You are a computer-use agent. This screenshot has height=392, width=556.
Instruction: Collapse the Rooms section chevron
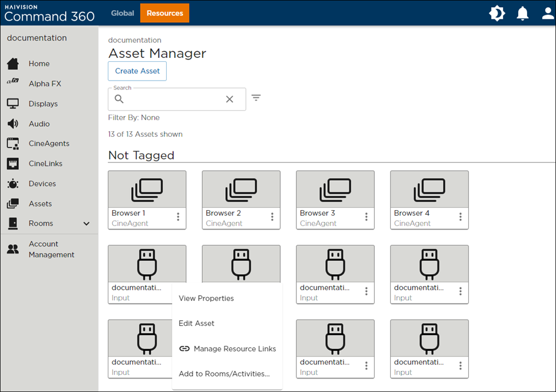86,224
